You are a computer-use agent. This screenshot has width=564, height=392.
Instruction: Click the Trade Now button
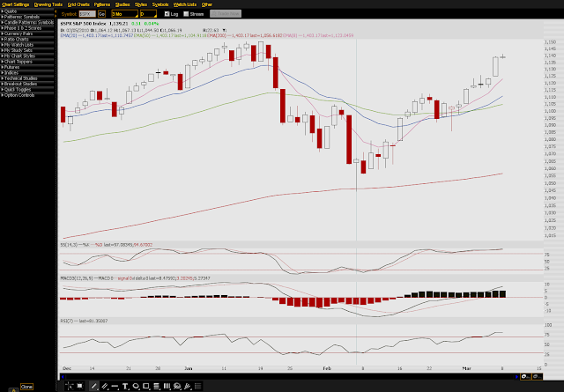pos(226,14)
